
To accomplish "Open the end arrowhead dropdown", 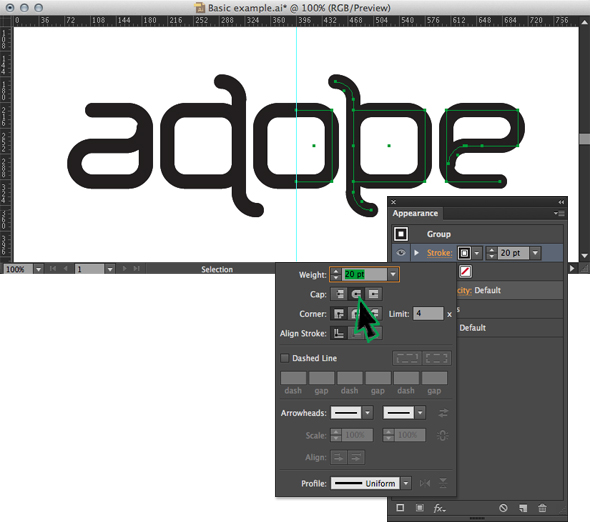I will (420, 412).
